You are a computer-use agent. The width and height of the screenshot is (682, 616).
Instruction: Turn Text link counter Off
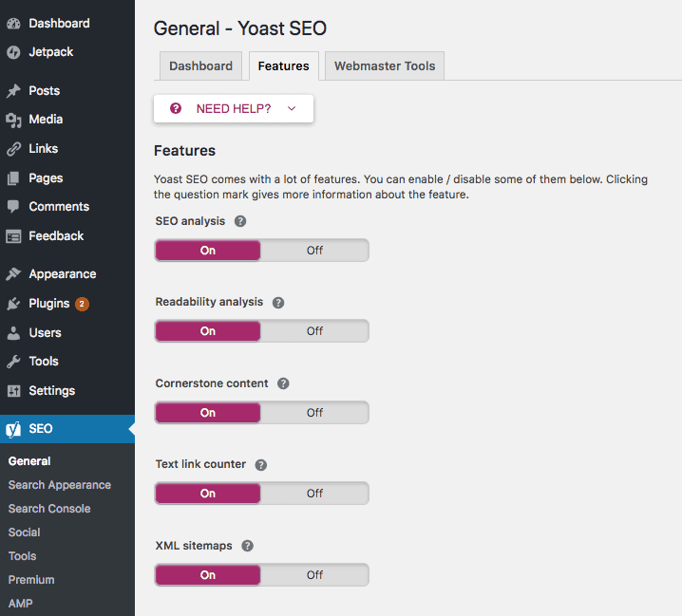point(314,494)
